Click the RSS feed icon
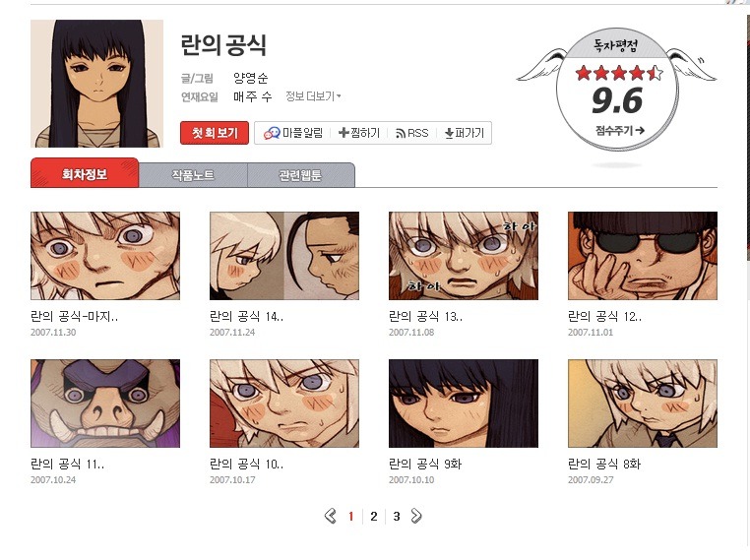750x560 pixels. click(x=401, y=134)
